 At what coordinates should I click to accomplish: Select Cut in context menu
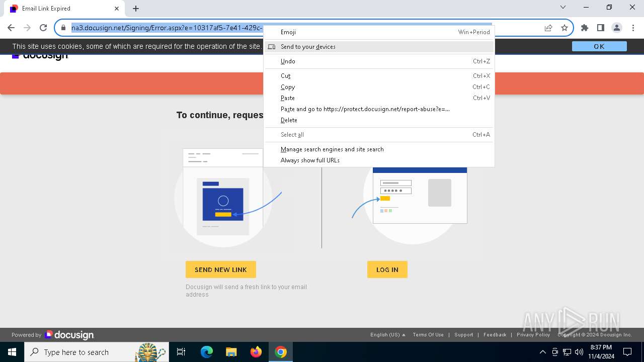(379, 76)
